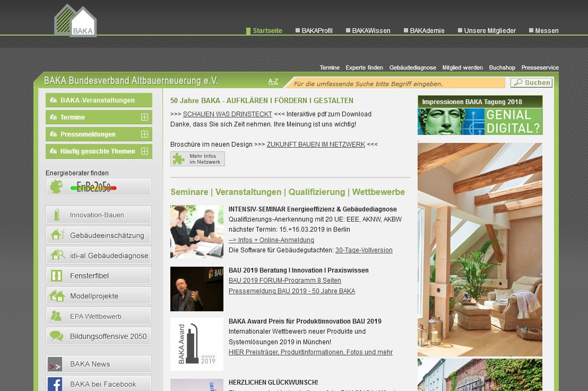Click the Gebäudeeinschätzung house icon
588x391 pixels.
[x=58, y=234]
